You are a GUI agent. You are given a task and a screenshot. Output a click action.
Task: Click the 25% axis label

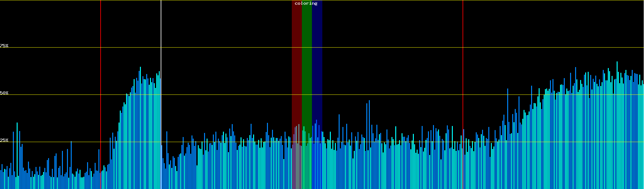[x=4, y=140]
